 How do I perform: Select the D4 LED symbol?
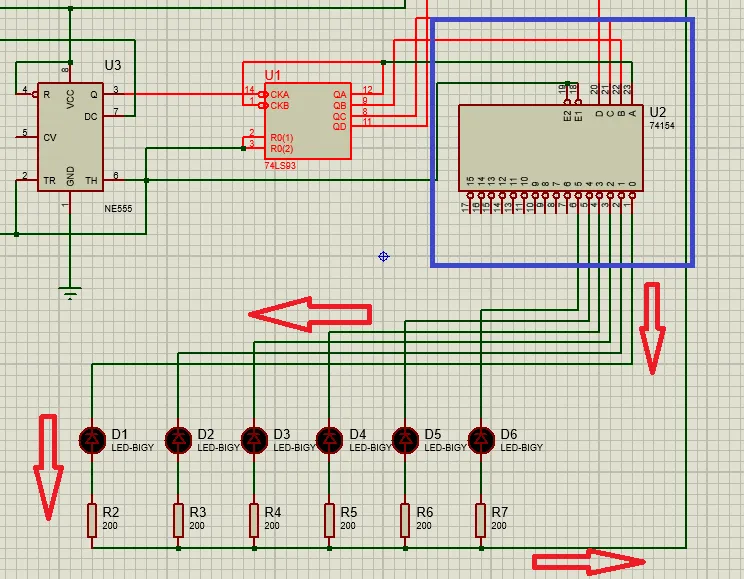coord(329,440)
